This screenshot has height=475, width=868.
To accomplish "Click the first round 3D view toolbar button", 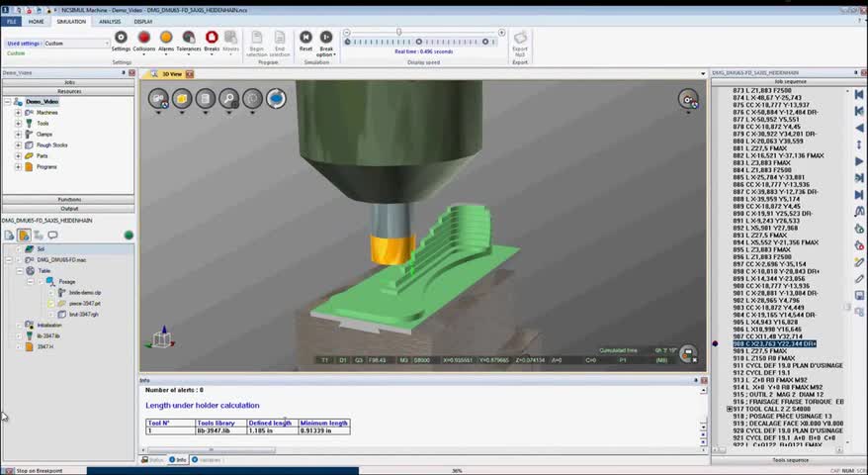I will click(158, 99).
